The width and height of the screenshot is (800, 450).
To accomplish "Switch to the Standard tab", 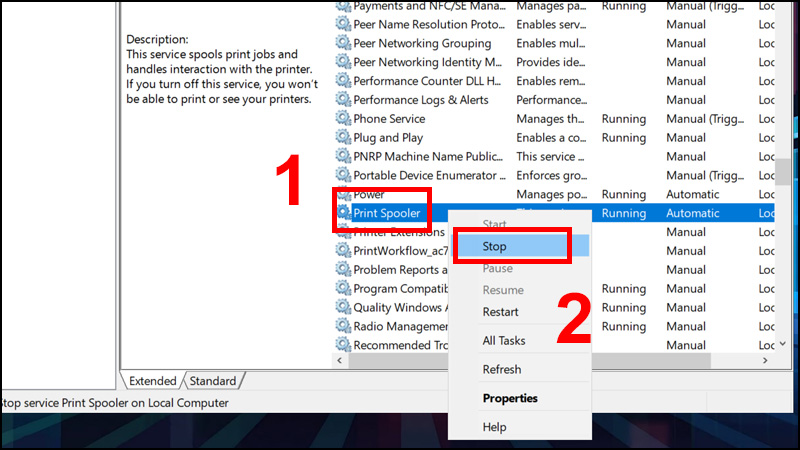I will tap(213, 381).
